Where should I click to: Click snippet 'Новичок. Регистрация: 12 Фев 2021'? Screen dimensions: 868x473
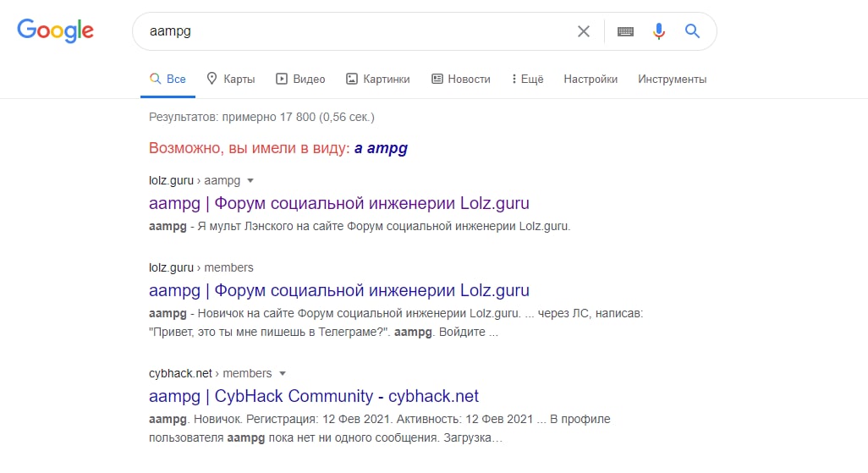click(293, 420)
